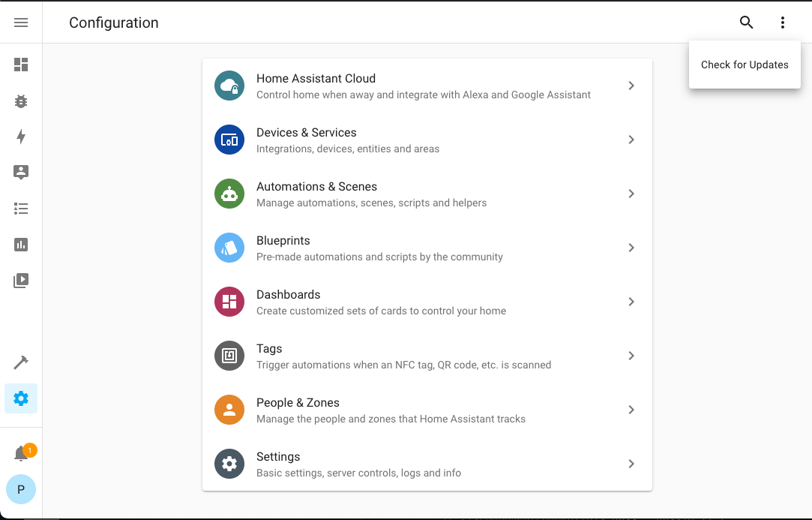Open Tags title text

coord(269,349)
